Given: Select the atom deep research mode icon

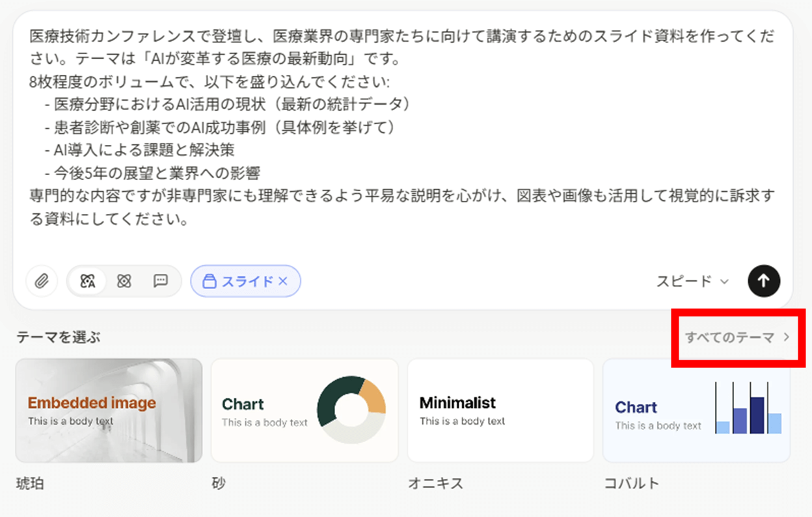Looking at the screenshot, I should coord(124,281).
